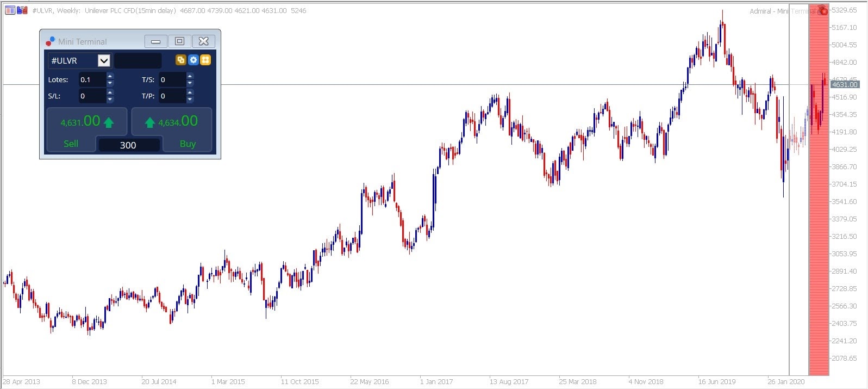Click the 4631.00 current price label on axis
Screen dimensions: 868x389
[x=845, y=84]
